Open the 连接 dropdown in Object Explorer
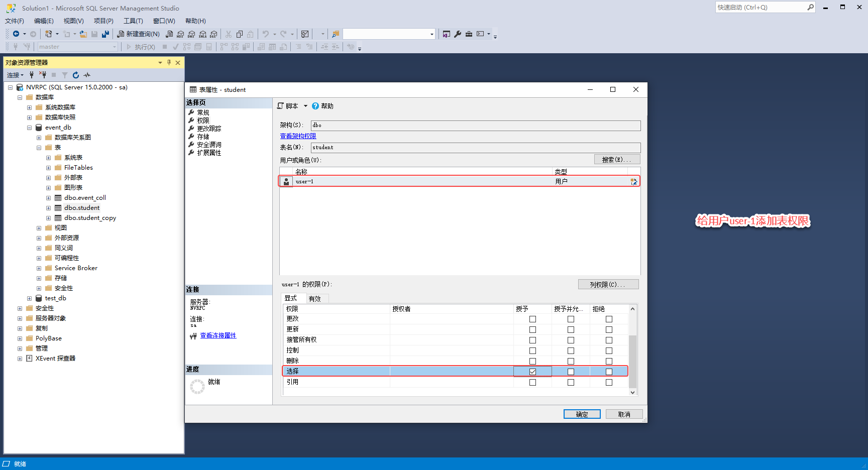The width and height of the screenshot is (868, 470). [15, 75]
